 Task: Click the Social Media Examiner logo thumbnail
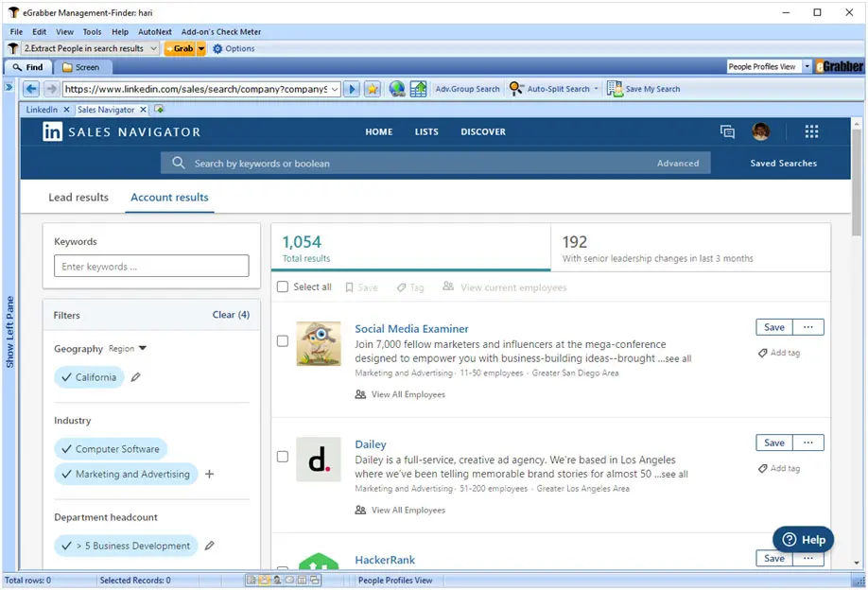tap(319, 344)
